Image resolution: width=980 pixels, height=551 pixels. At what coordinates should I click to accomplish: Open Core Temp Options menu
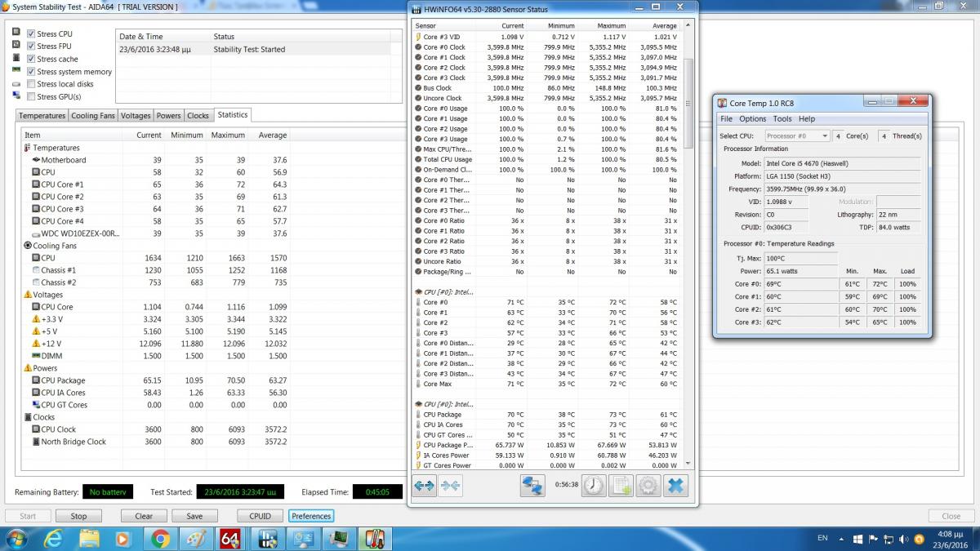click(753, 119)
